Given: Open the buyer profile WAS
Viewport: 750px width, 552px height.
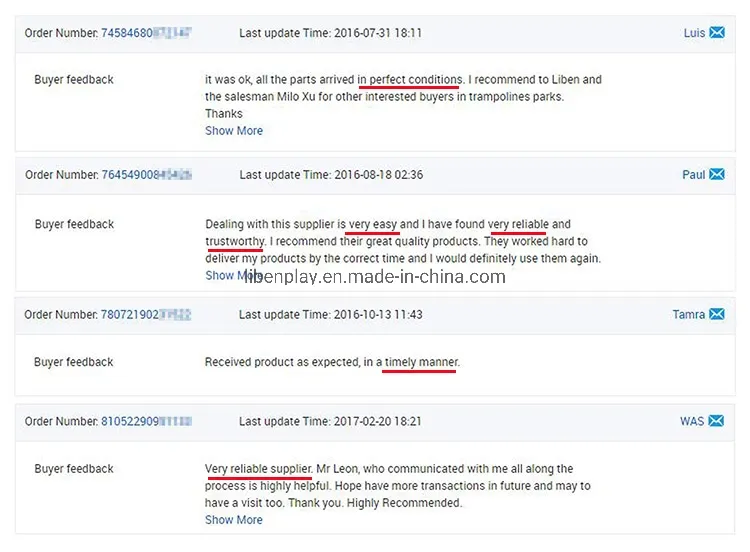Looking at the screenshot, I should tap(691, 421).
